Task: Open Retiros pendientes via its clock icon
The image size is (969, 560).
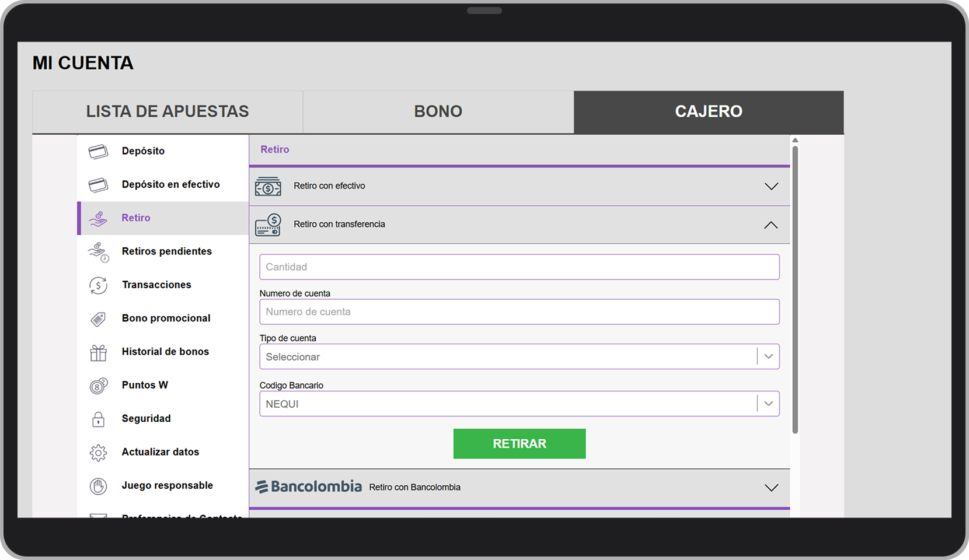Action: [98, 251]
